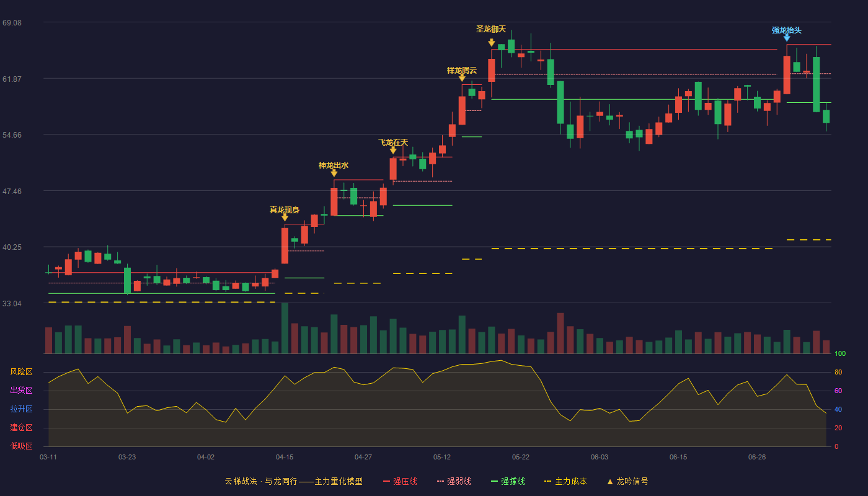Screen dimensions: 868x496
Task: Click the magenta 60 indicator axis value
Action: tap(838, 391)
